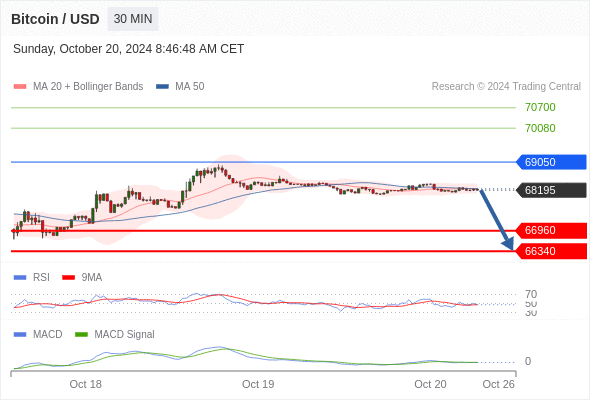Select the blue 69050 pivot price tag

click(551, 162)
